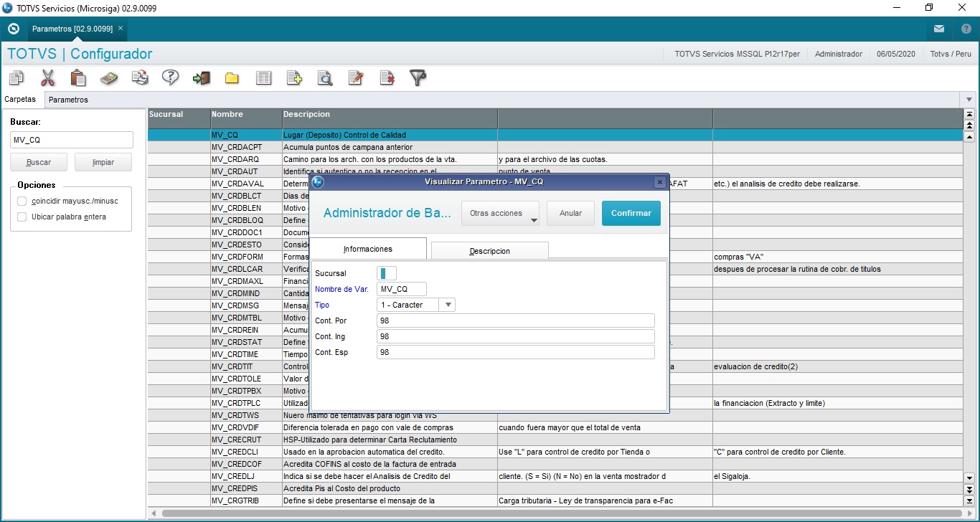Open the Descripcion tab in dialog
This screenshot has width=980, height=522.
490,251
